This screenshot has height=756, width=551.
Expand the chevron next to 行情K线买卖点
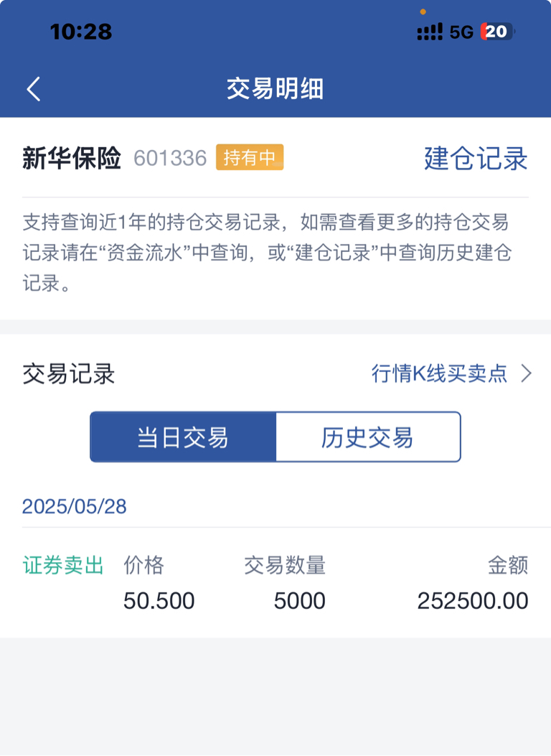coord(527,373)
